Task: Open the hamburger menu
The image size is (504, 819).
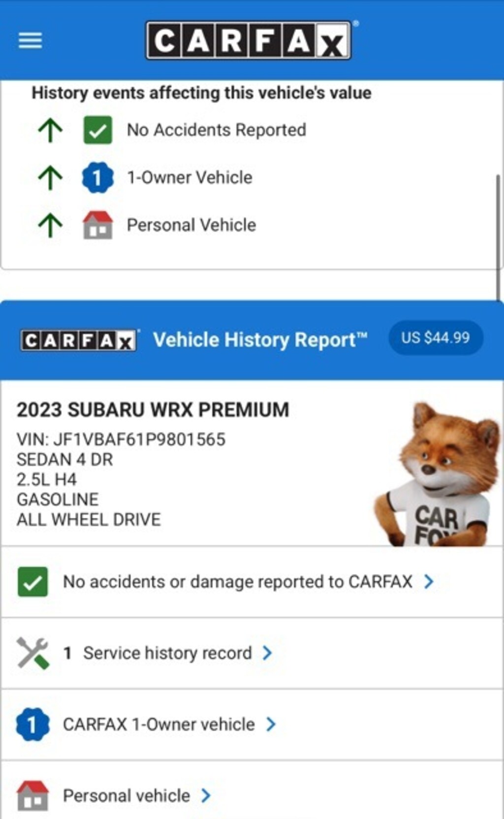Action: [30, 40]
